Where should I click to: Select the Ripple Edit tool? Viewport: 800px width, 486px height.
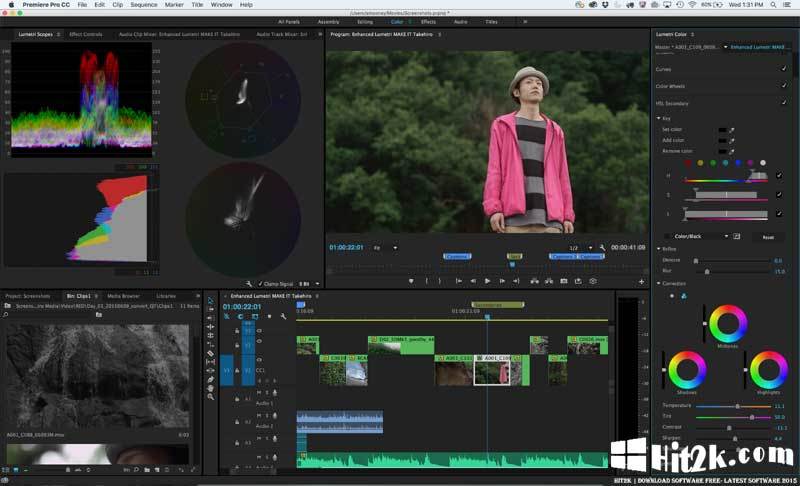(x=210, y=327)
